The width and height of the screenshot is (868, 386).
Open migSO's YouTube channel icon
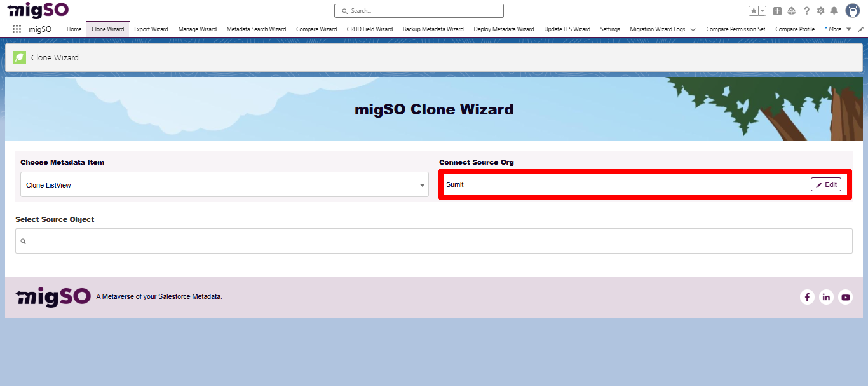pos(845,297)
